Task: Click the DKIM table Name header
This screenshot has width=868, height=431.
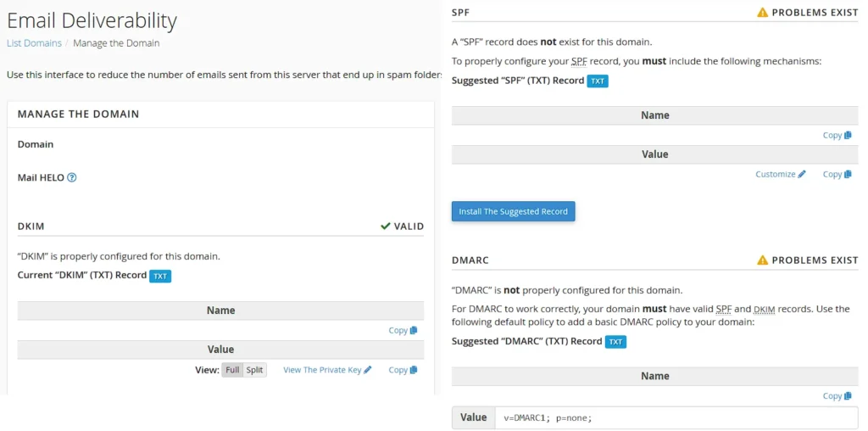Action: coord(221,311)
